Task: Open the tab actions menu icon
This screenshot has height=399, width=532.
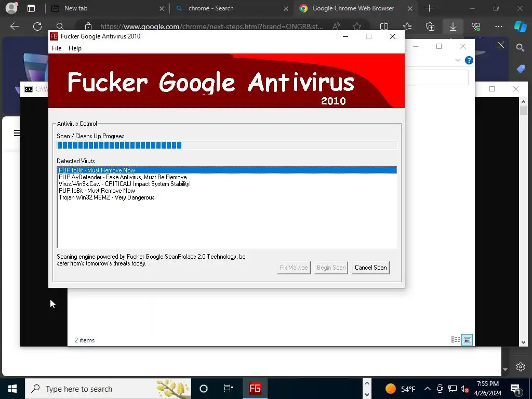Action: coord(31,8)
